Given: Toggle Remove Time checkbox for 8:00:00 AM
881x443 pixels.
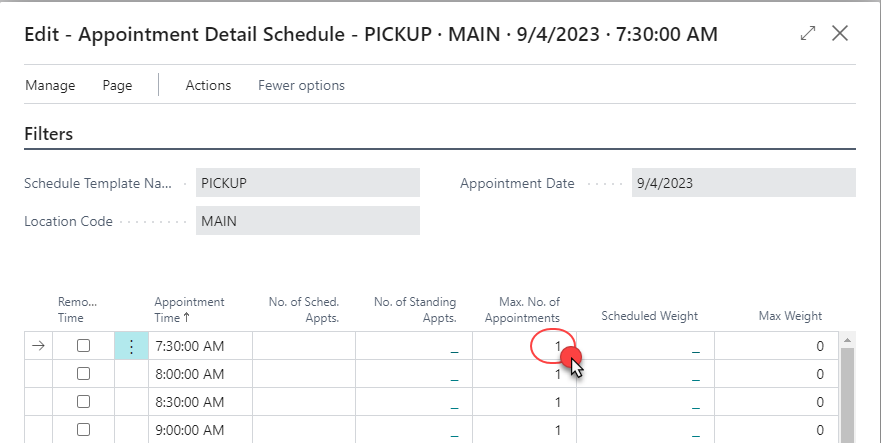Looking at the screenshot, I should point(84,374).
